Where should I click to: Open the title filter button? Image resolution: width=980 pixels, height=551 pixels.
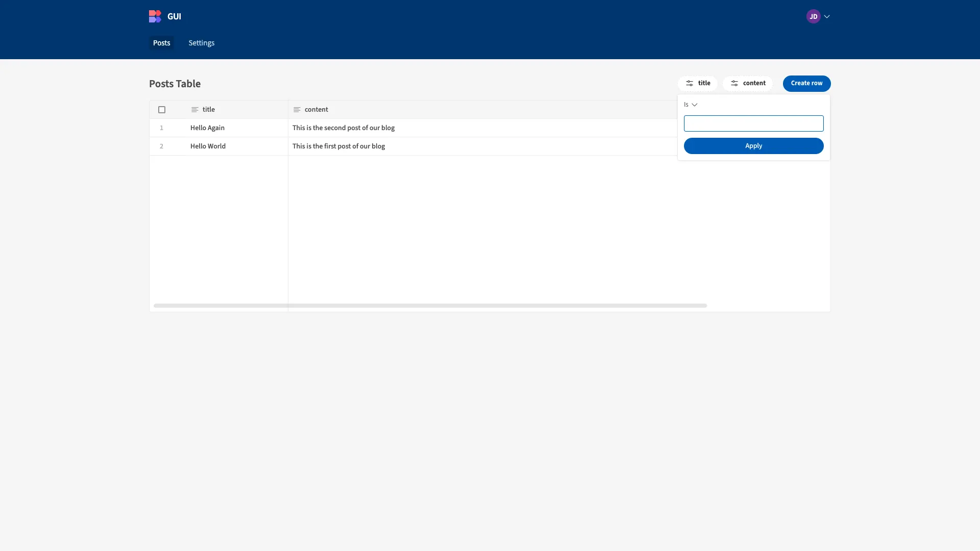click(698, 83)
